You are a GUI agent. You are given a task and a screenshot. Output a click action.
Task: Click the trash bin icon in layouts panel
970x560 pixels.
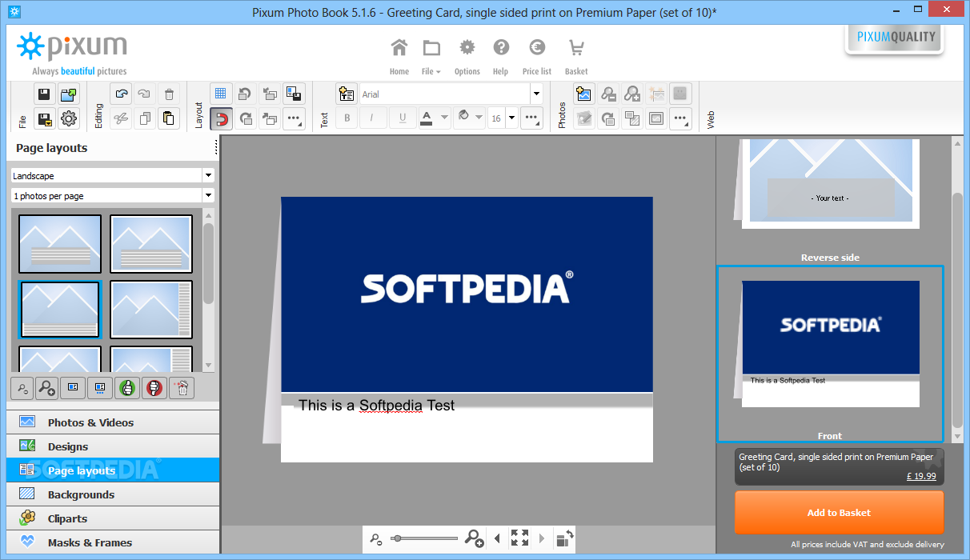[182, 388]
